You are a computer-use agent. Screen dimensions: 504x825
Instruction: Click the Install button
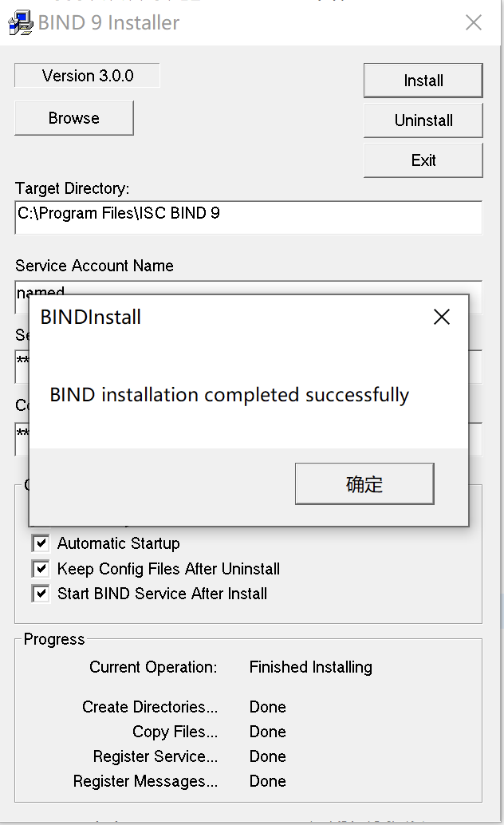point(423,81)
